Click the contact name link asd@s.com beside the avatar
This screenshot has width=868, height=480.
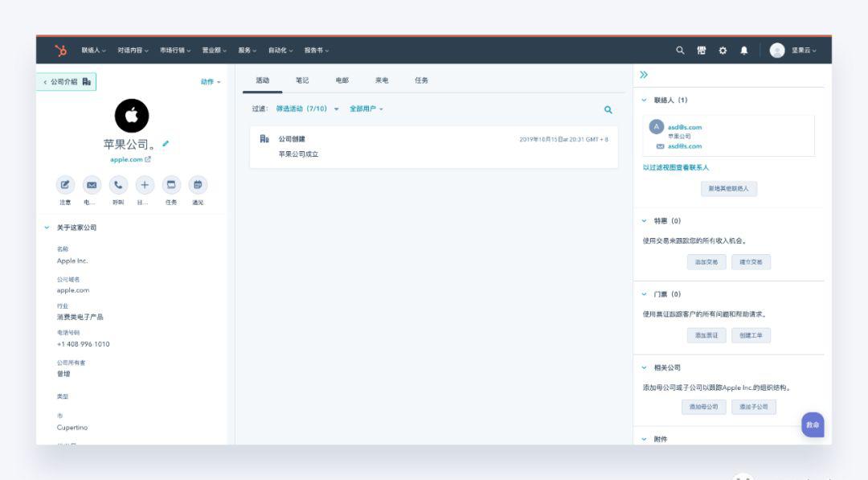coord(685,127)
